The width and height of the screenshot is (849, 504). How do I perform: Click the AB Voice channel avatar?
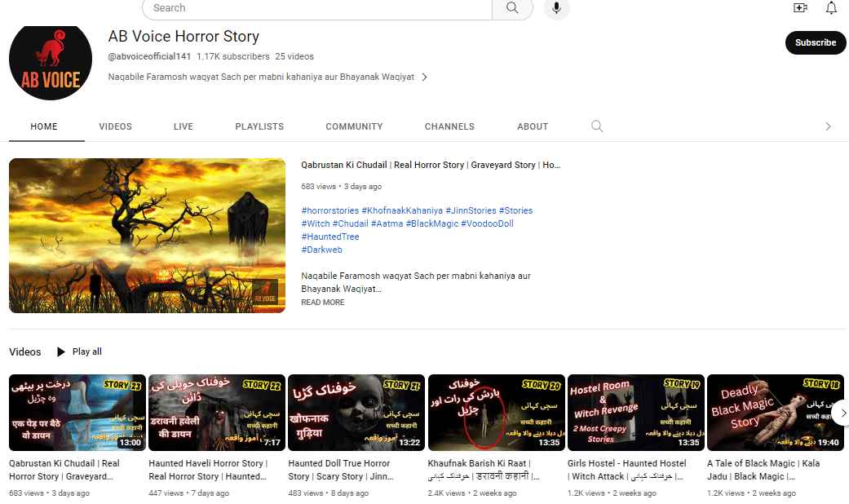(x=51, y=62)
